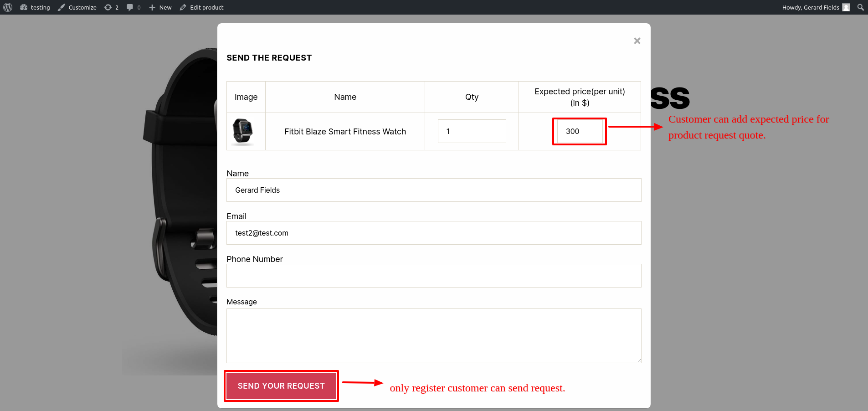Select the Expected price input

[x=580, y=131]
